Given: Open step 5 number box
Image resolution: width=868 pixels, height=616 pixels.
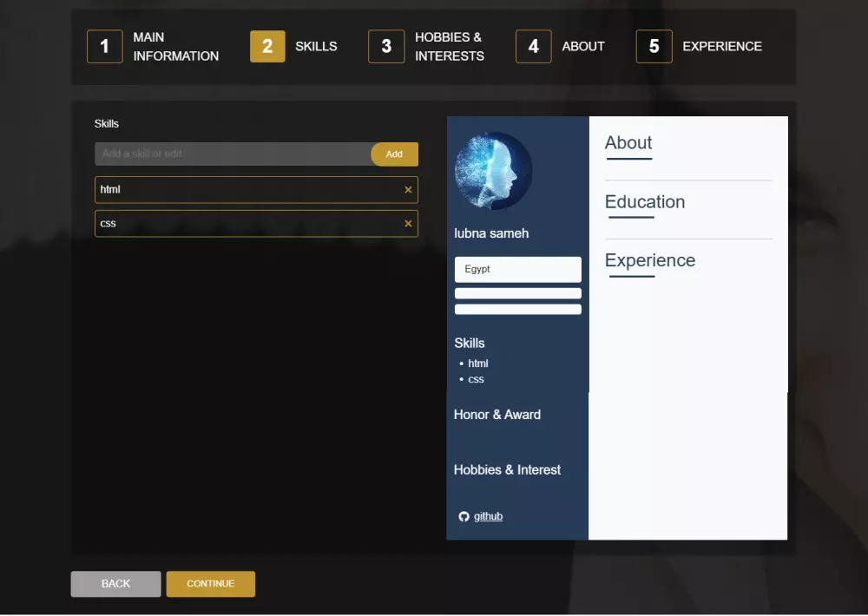Looking at the screenshot, I should click(654, 47).
